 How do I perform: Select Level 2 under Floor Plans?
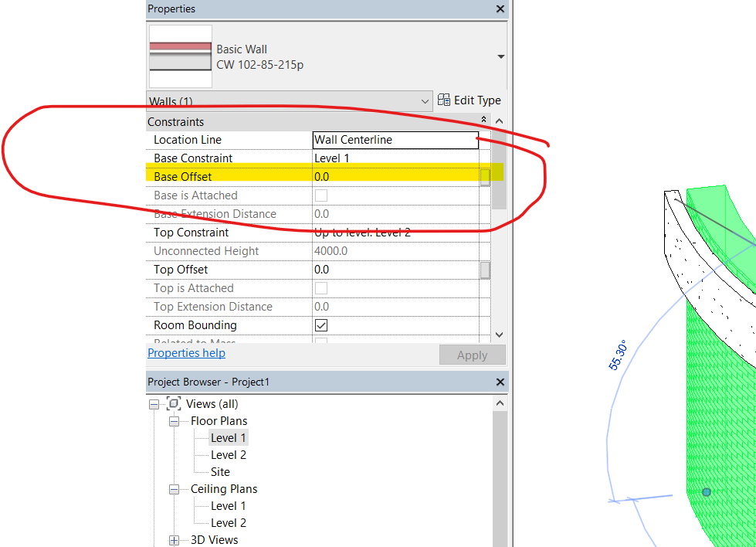pyautogui.click(x=229, y=454)
